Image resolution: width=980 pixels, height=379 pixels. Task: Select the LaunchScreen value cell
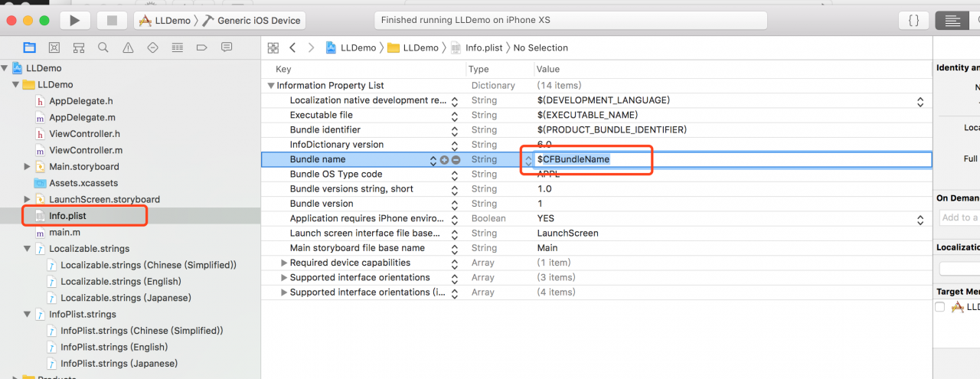pyautogui.click(x=568, y=234)
